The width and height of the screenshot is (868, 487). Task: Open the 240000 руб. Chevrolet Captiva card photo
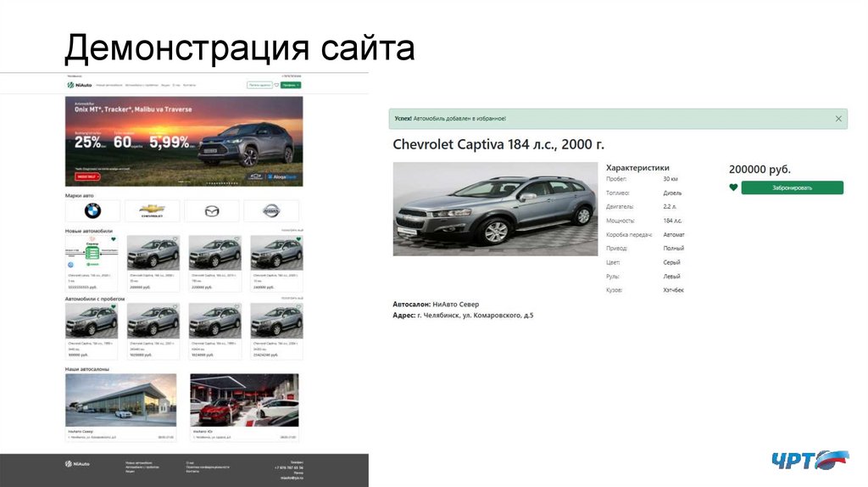pos(277,253)
